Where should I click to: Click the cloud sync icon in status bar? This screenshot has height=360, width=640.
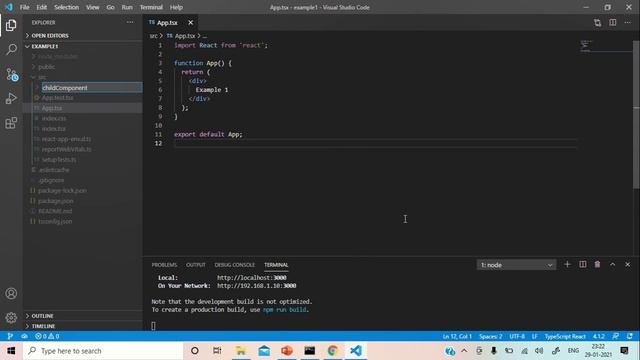point(24,336)
